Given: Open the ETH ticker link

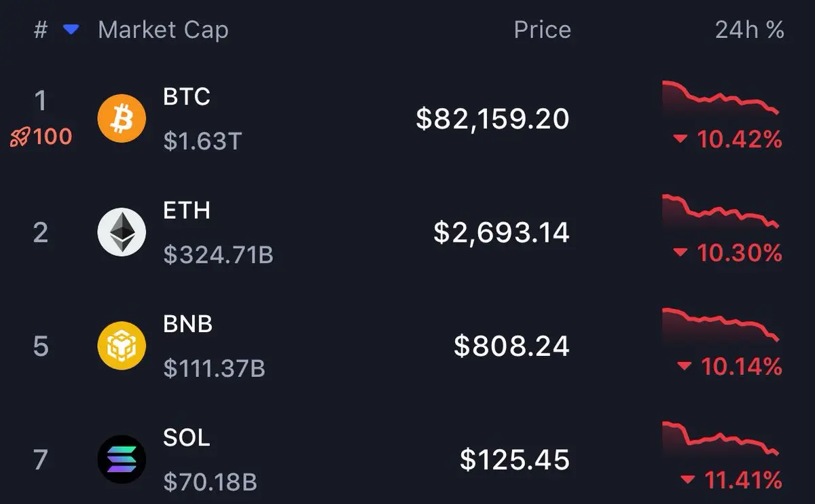Looking at the screenshot, I should pyautogui.click(x=187, y=211).
